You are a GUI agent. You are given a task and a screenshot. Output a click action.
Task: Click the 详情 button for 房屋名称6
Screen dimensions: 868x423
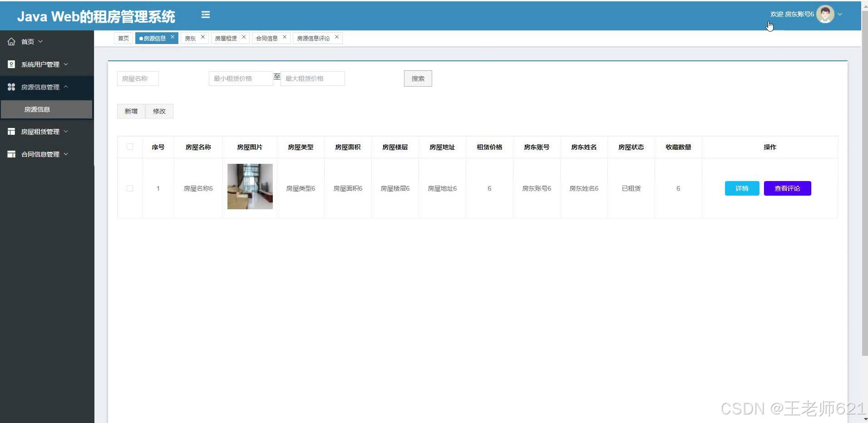tap(742, 188)
